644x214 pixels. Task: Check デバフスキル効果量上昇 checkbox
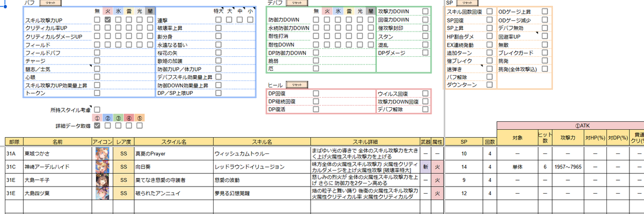point(218,77)
